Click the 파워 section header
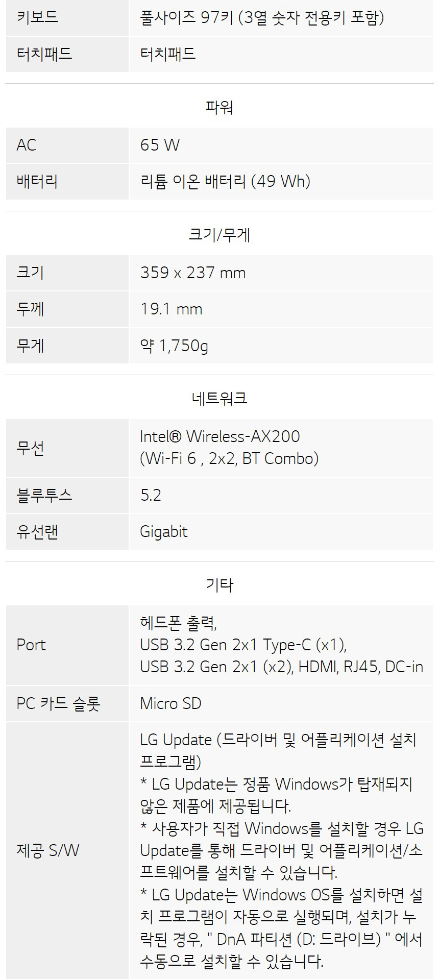 [219, 107]
